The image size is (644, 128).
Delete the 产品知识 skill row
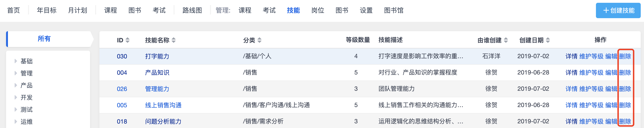coord(625,73)
